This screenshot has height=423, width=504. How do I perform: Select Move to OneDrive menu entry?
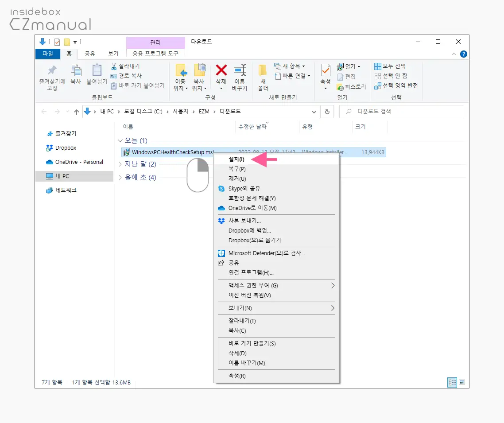pyautogui.click(x=276, y=208)
